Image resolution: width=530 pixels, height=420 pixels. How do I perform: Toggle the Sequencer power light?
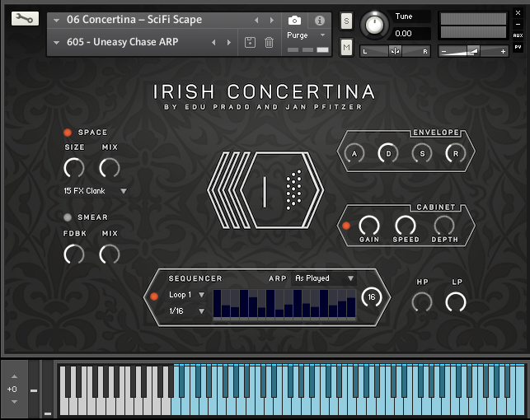coord(153,296)
